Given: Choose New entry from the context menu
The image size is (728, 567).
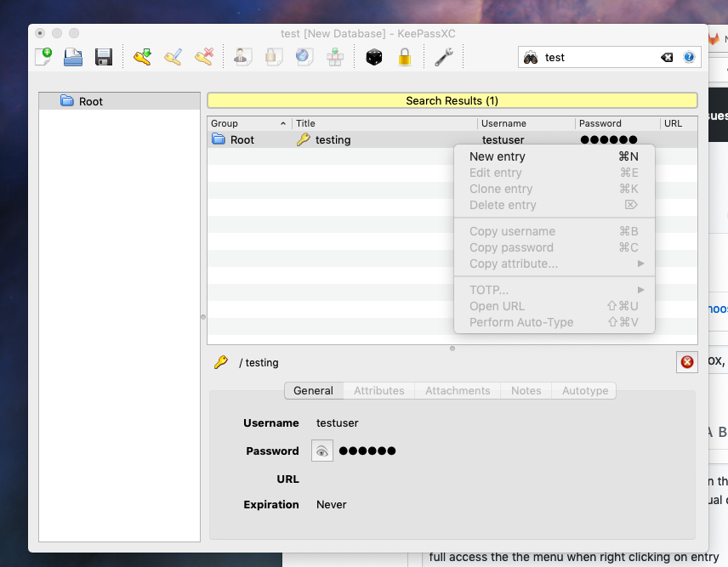Looking at the screenshot, I should point(498,156).
